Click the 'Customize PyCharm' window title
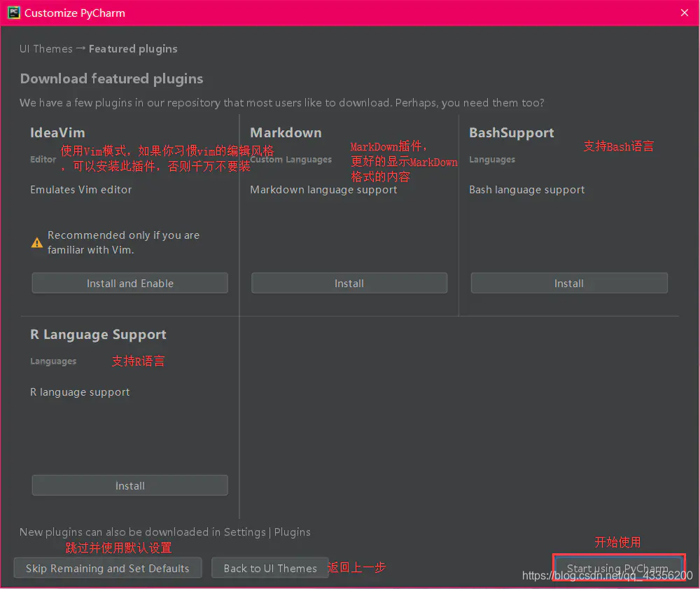 [x=75, y=13]
